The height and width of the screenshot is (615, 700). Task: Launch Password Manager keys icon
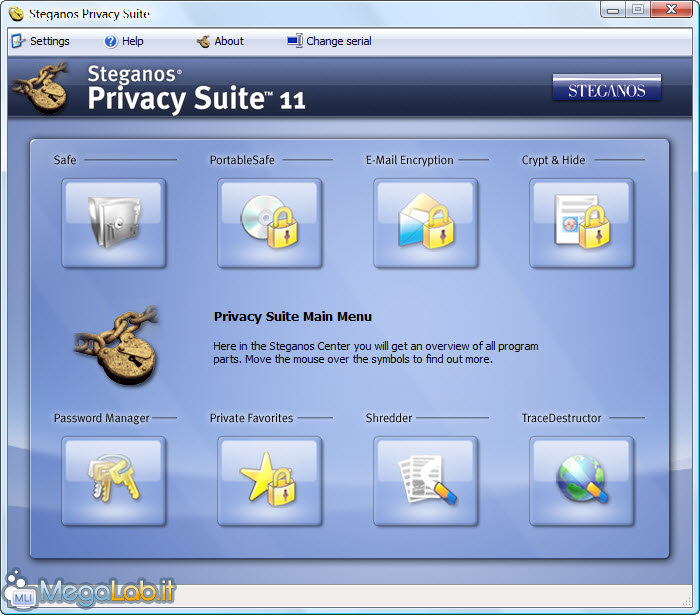click(114, 481)
